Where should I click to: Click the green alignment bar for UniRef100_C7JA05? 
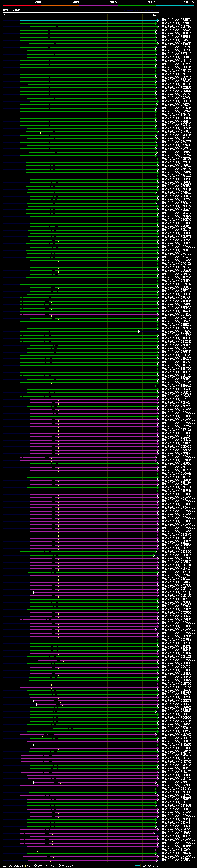[x=80, y=332]
